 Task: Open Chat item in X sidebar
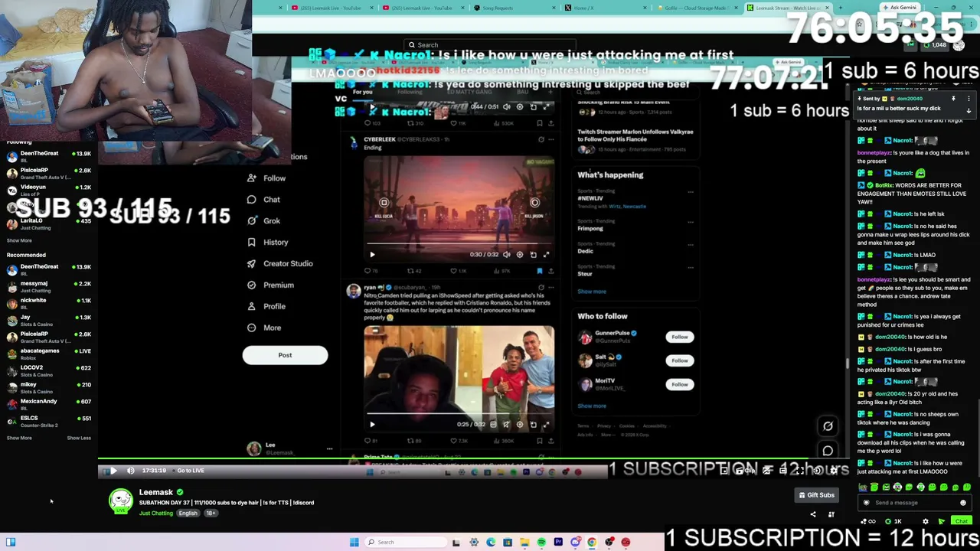tap(263, 200)
